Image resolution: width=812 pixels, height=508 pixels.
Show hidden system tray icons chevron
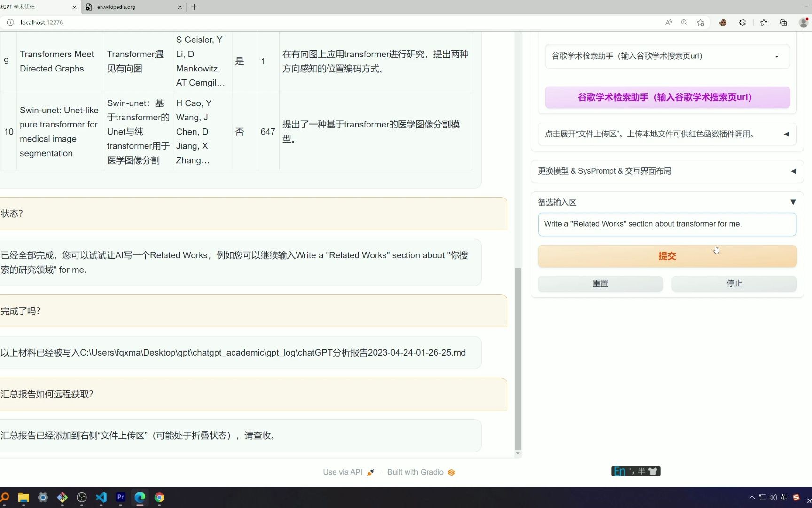pyautogui.click(x=752, y=498)
